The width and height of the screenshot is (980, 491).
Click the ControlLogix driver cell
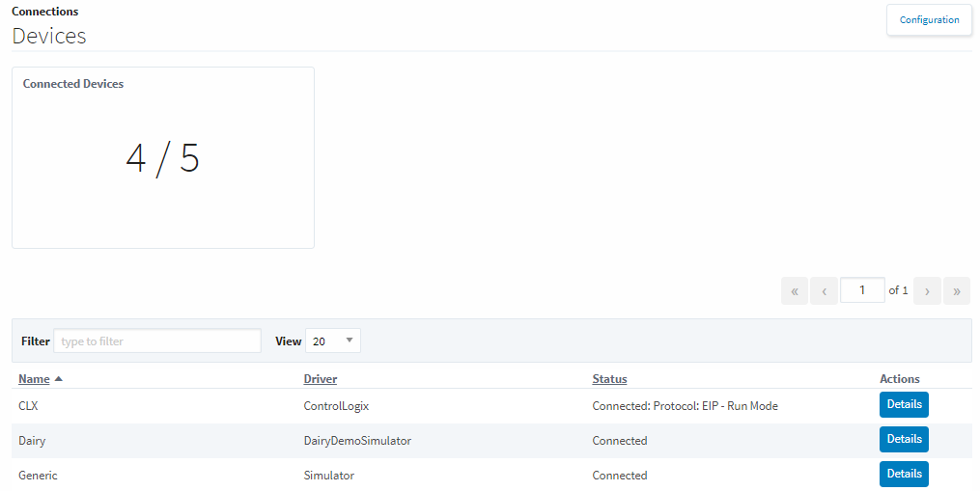pyautogui.click(x=336, y=406)
